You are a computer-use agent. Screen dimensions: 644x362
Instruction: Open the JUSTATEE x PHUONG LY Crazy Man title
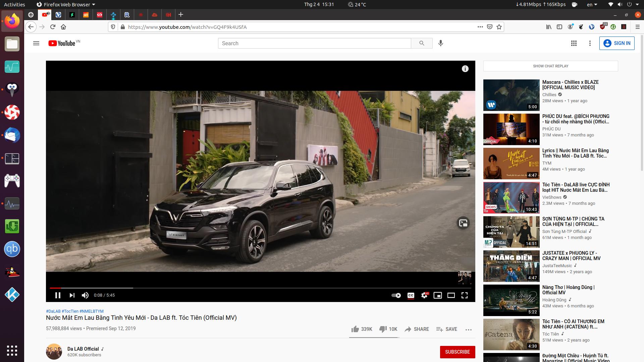(572, 256)
